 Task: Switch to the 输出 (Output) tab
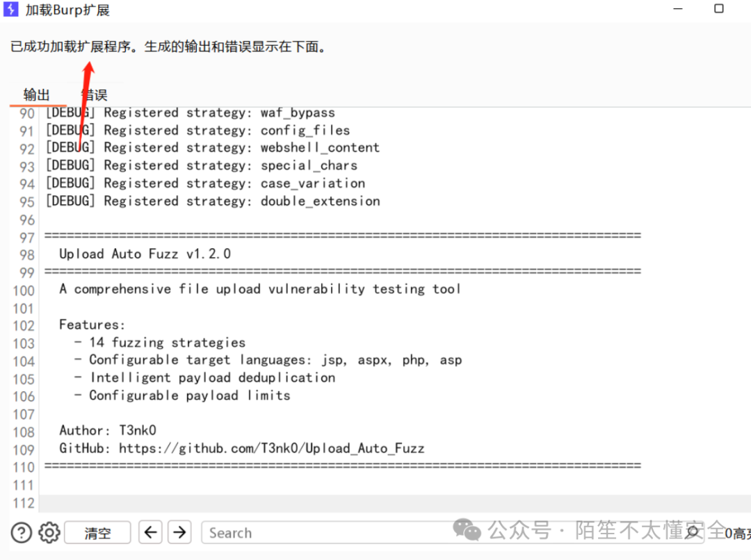pyautogui.click(x=36, y=94)
